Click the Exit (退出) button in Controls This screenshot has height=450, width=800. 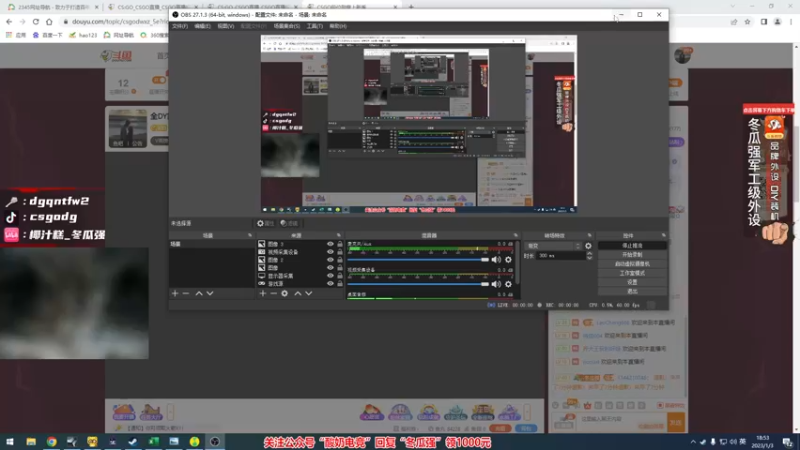point(632,291)
